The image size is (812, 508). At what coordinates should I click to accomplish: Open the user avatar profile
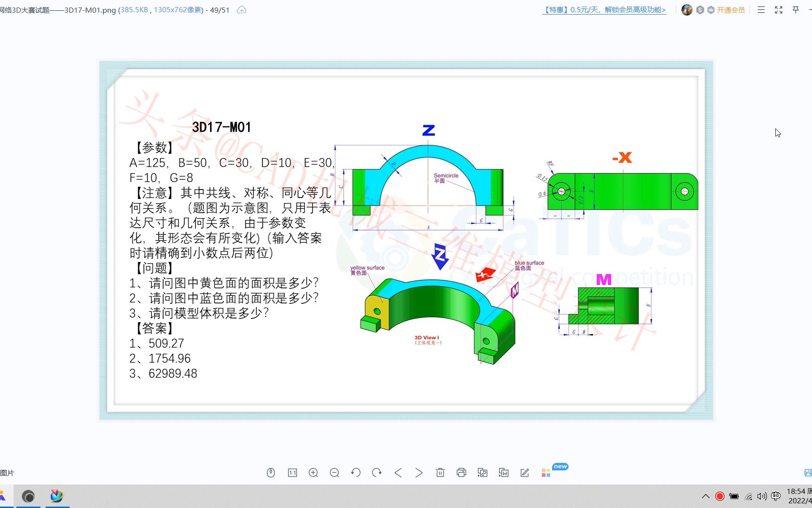pyautogui.click(x=687, y=10)
